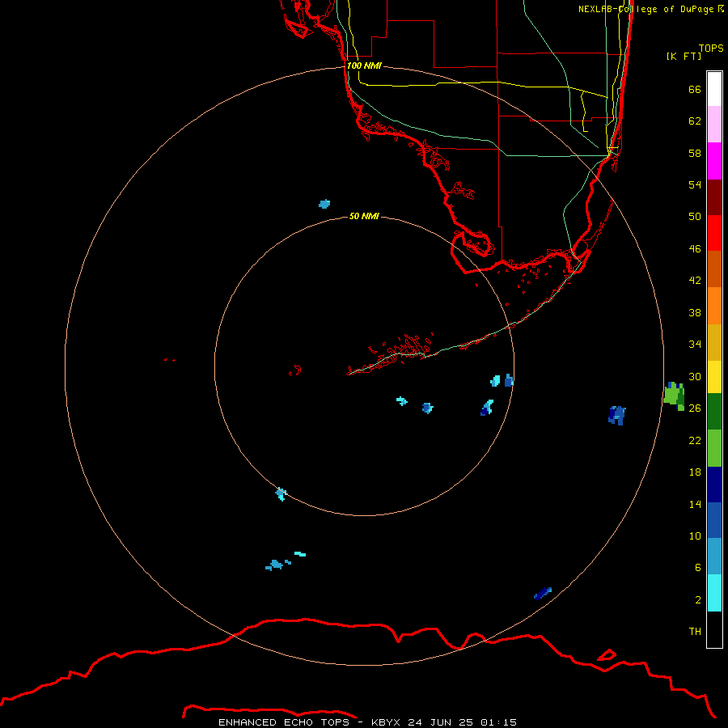
Task: Click the blue echo northwest of 50 NMI label
Action: [324, 203]
